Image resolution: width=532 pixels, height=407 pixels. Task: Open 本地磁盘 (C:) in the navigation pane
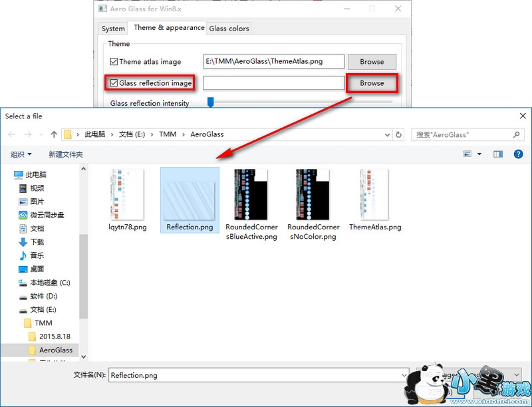[x=44, y=283]
